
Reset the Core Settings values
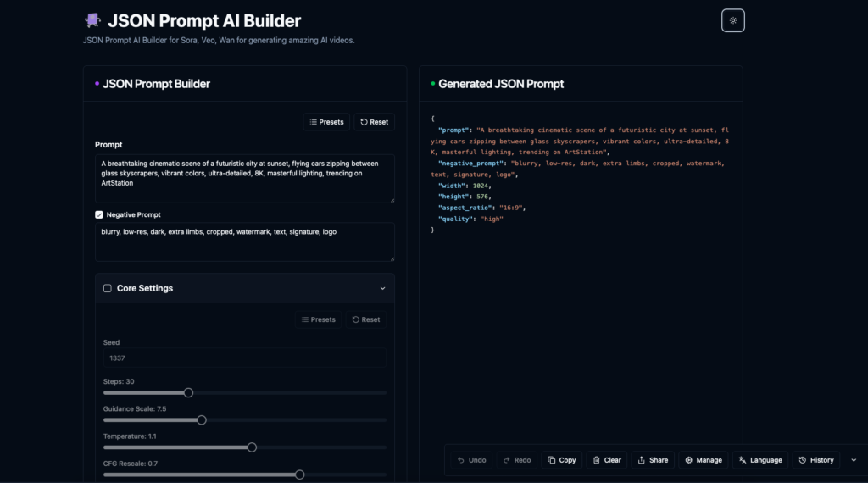click(365, 319)
